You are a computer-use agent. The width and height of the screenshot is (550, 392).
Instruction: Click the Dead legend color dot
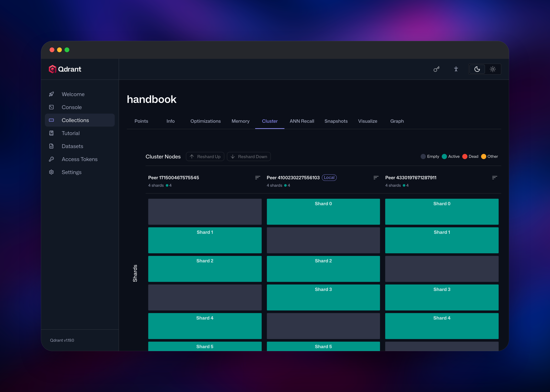tap(465, 156)
